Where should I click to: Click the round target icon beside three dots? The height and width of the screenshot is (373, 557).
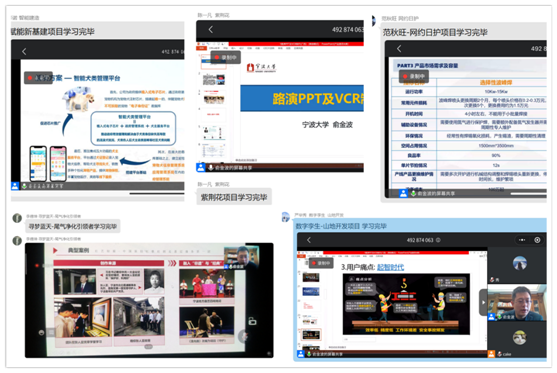tap(537, 240)
